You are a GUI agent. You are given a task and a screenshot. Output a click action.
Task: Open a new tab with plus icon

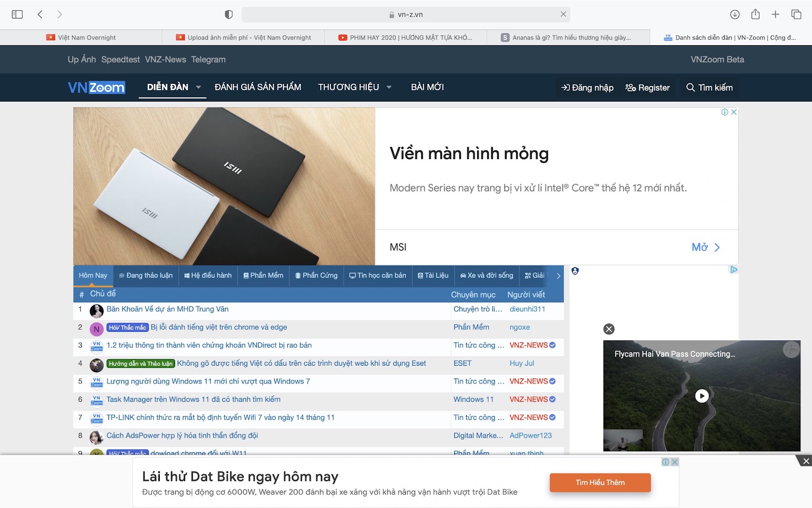tap(775, 14)
